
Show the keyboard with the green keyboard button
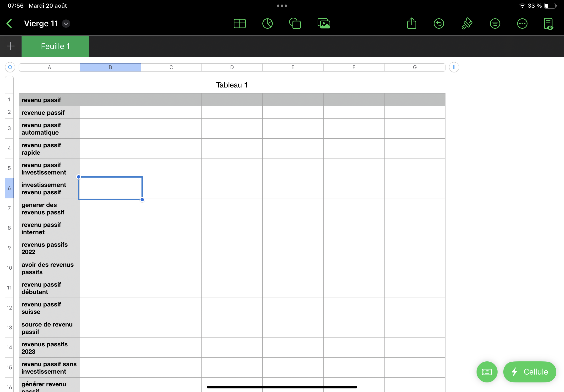487,372
